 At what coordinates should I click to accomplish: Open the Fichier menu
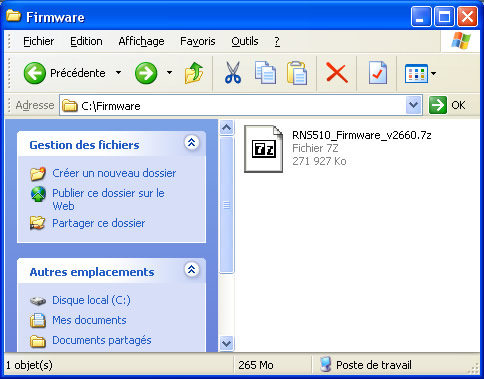(x=39, y=41)
